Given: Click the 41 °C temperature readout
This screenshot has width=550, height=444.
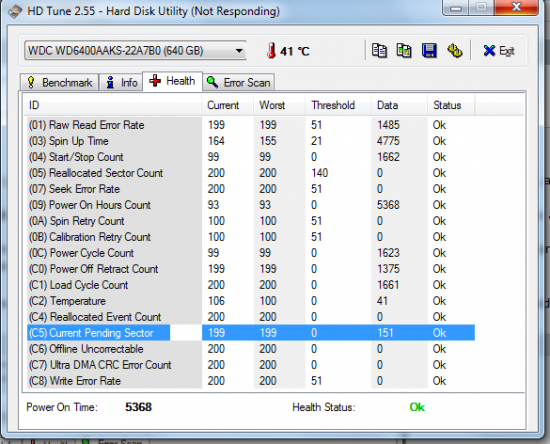Looking at the screenshot, I should (295, 51).
